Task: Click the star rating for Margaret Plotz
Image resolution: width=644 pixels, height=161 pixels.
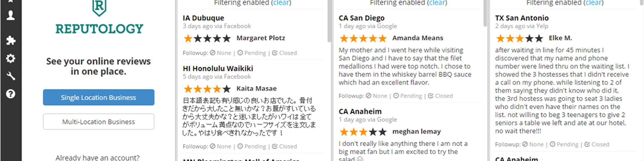Action: (x=207, y=38)
